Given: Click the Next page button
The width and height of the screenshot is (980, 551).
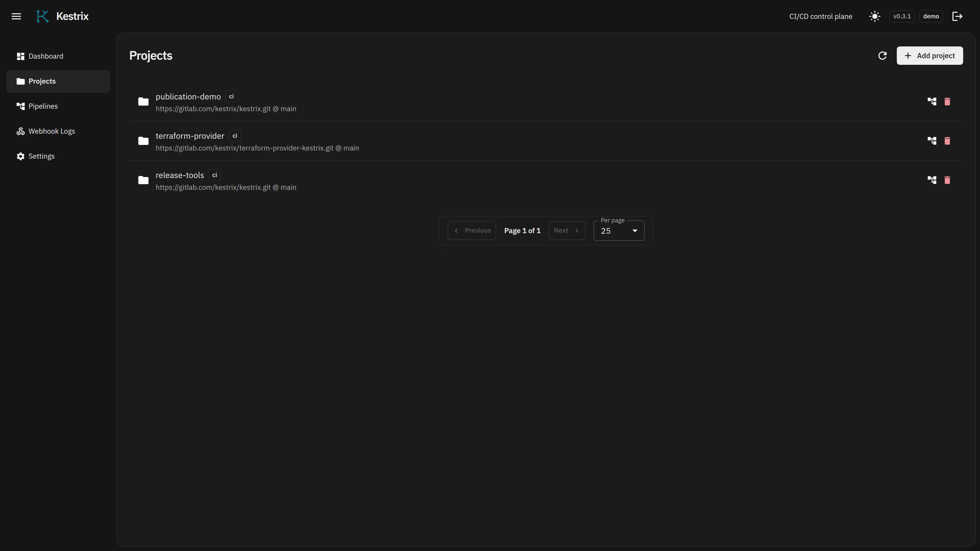Looking at the screenshot, I should click(567, 231).
